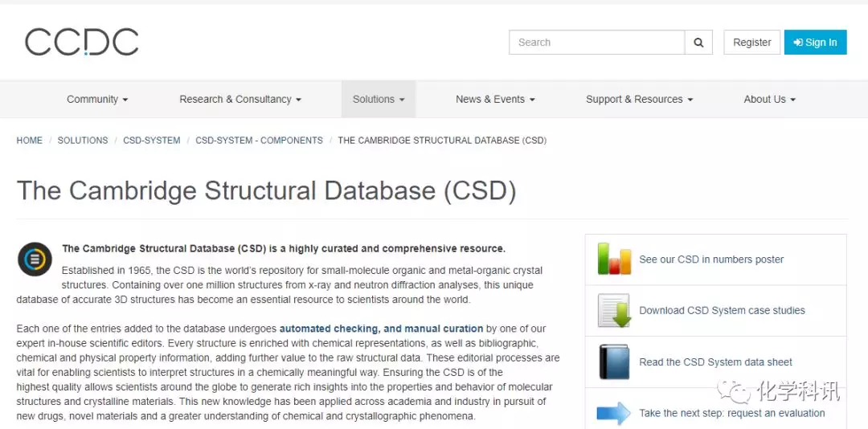Open Support & Resources menu

click(x=639, y=100)
